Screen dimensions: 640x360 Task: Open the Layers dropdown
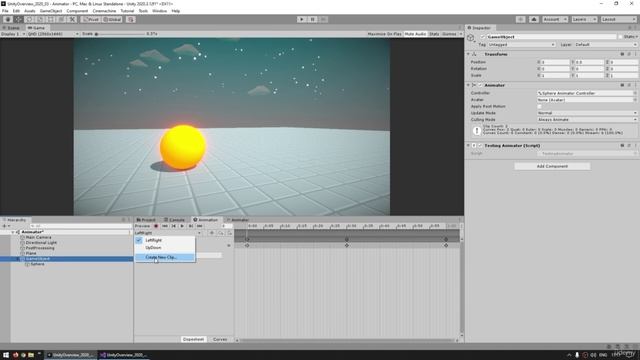click(x=584, y=19)
